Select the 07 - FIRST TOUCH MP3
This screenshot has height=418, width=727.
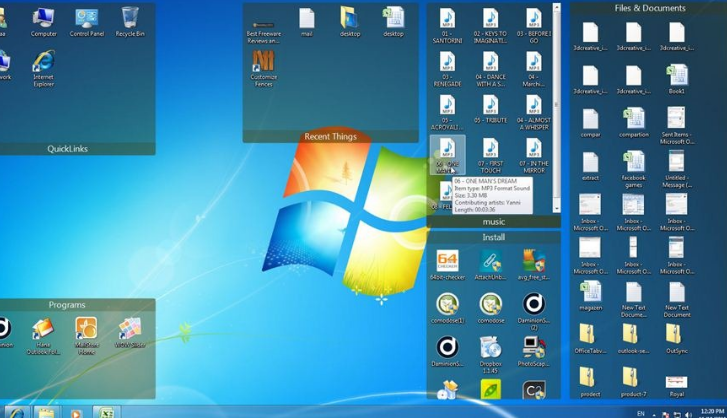pyautogui.click(x=491, y=155)
